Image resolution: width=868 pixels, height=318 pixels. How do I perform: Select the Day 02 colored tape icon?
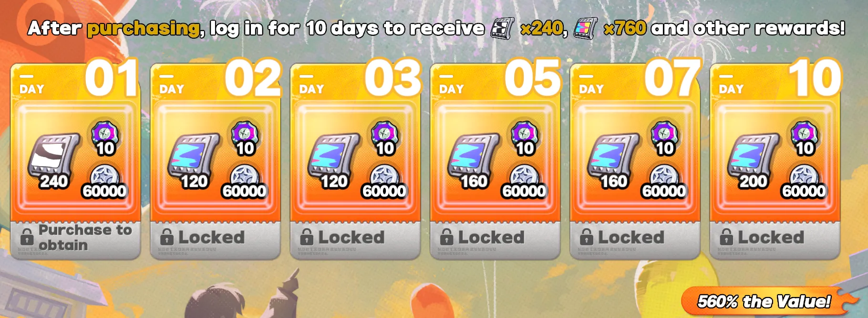pos(194,157)
